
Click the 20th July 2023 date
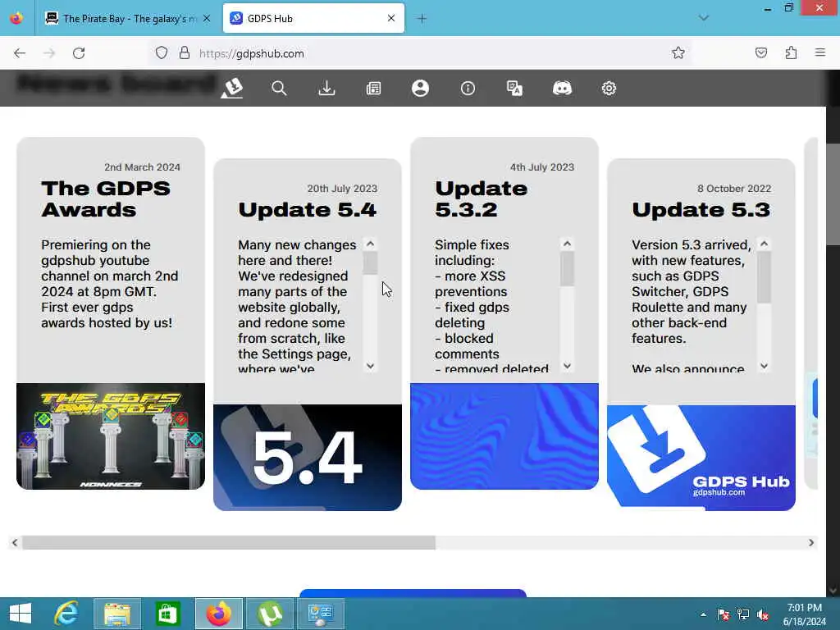342,189
